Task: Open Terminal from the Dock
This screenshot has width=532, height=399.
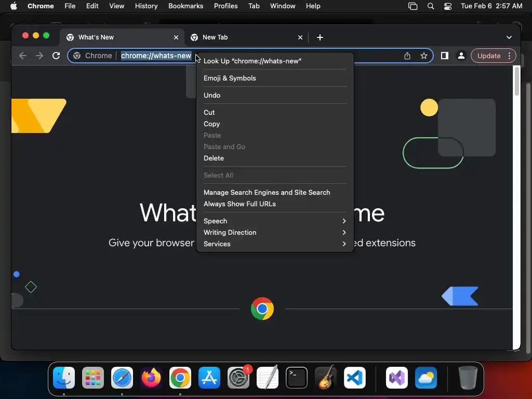Action: [297, 378]
